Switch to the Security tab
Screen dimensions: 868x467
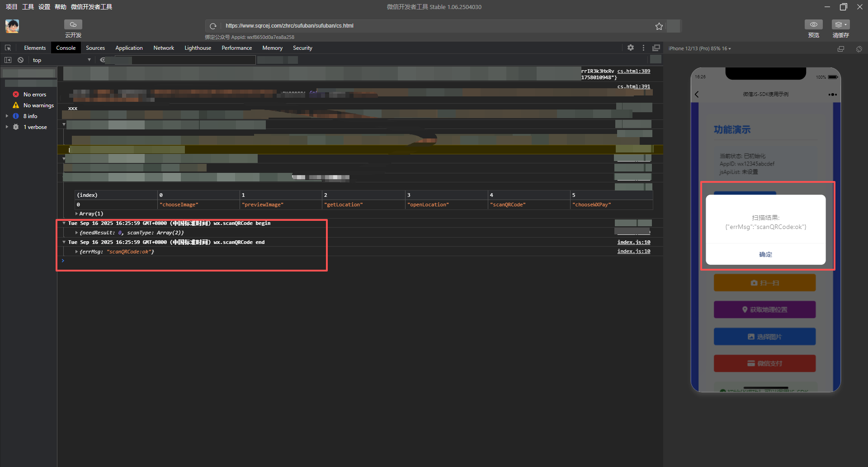coord(302,48)
